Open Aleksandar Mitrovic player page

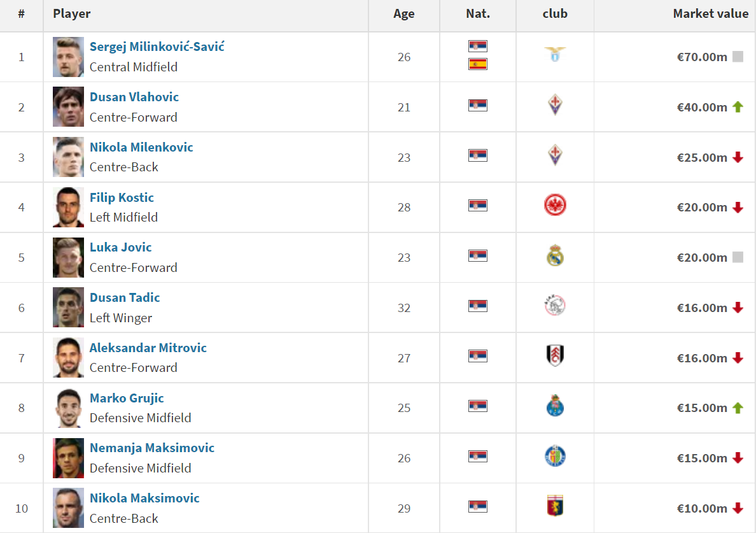tap(148, 348)
